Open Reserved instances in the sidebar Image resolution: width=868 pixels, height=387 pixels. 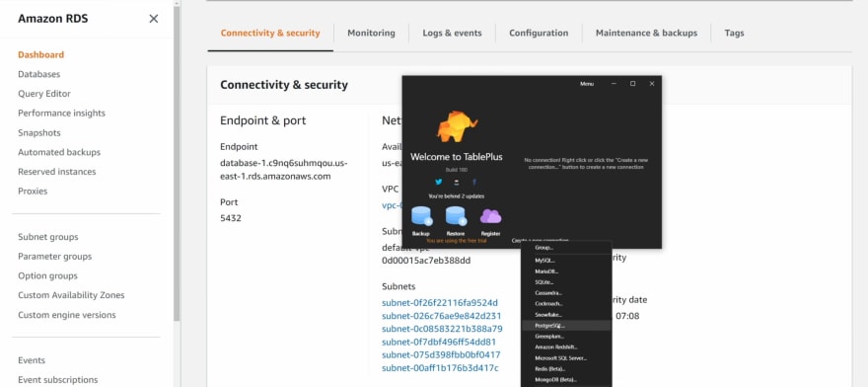point(57,172)
